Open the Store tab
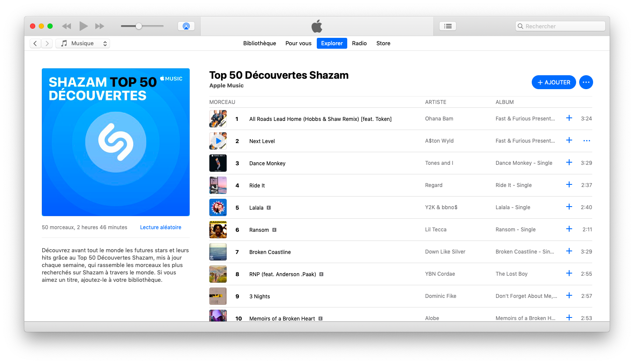This screenshot has width=634, height=364. [383, 43]
